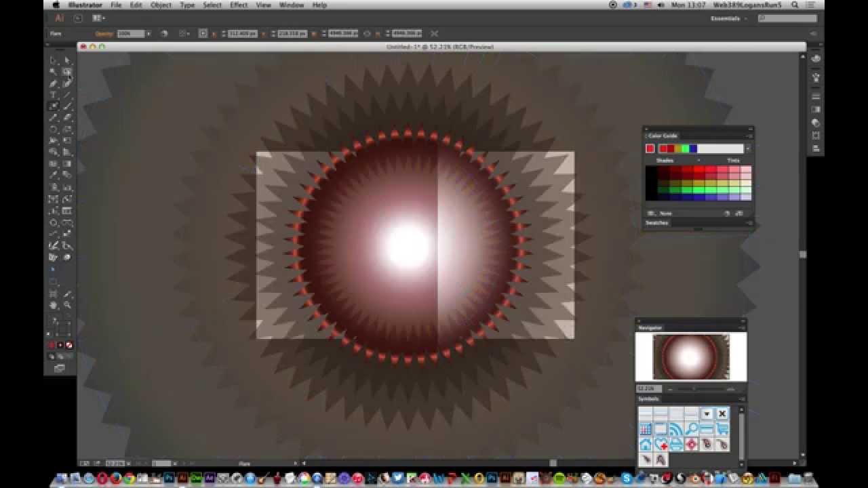Open the File menu
This screenshot has height=488, width=868.
(116, 5)
